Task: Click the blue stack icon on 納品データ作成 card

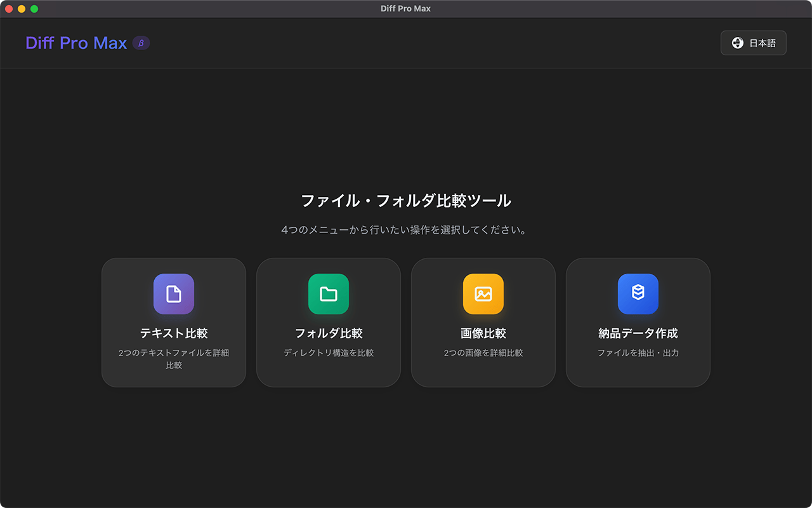Action: click(x=638, y=294)
